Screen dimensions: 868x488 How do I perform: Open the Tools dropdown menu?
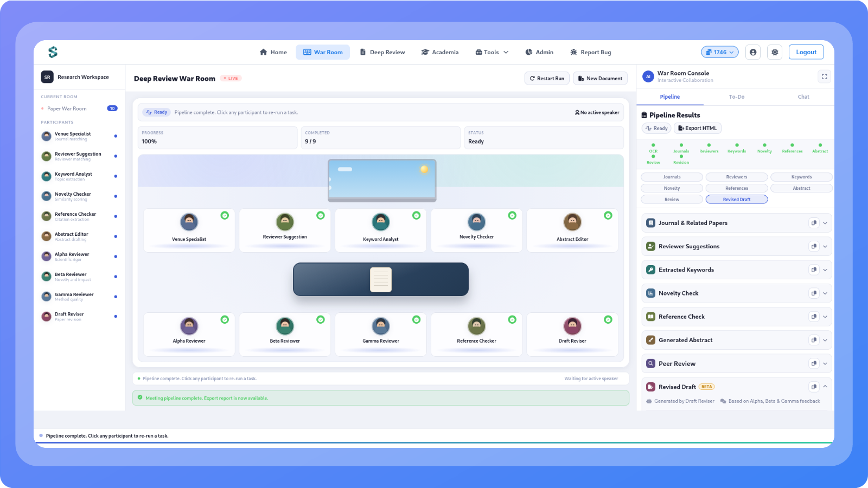point(492,52)
